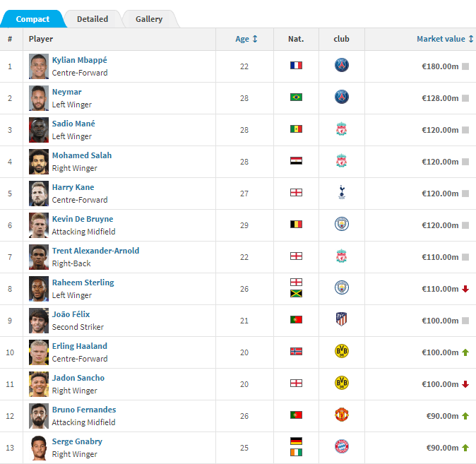Open the Gallery tab
The width and height of the screenshot is (476, 464).
pos(149,19)
